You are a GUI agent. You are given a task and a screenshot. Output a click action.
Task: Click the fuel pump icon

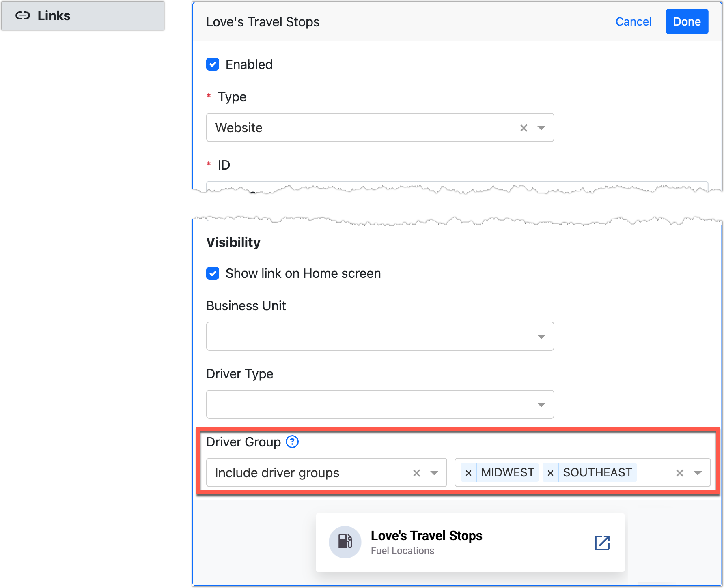coord(345,542)
